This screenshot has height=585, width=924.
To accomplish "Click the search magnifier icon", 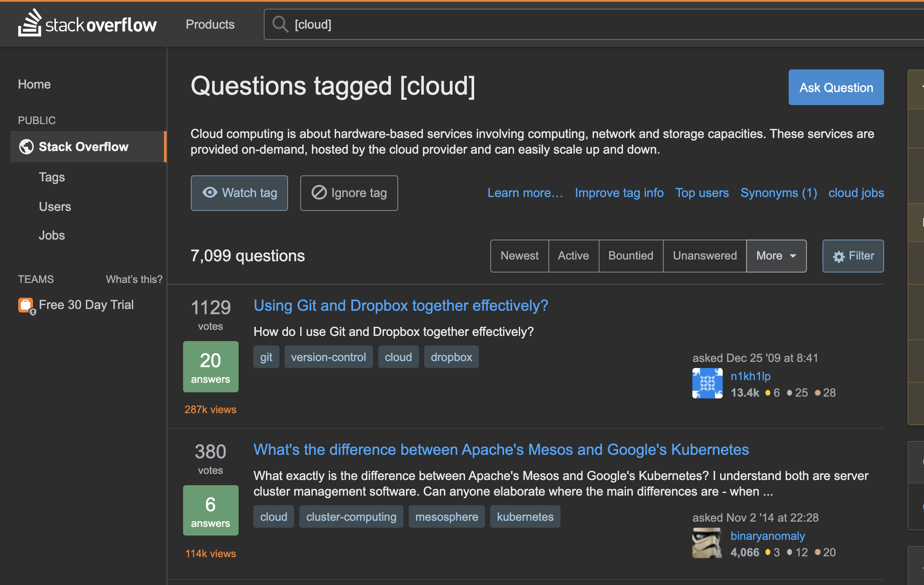I will point(280,24).
